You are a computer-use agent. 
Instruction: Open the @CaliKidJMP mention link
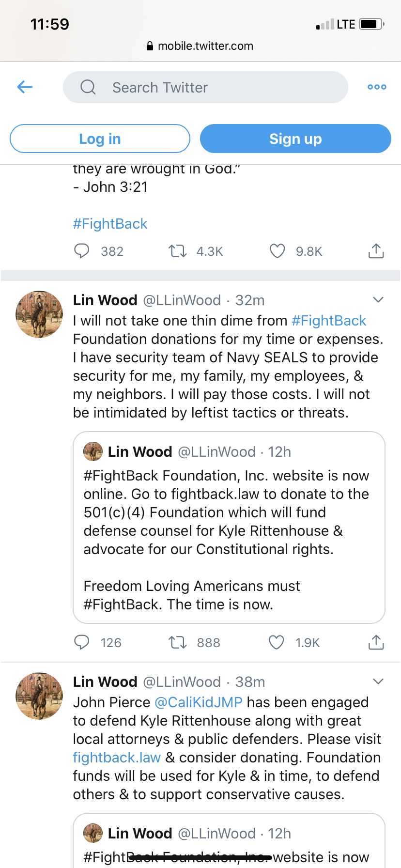(199, 702)
